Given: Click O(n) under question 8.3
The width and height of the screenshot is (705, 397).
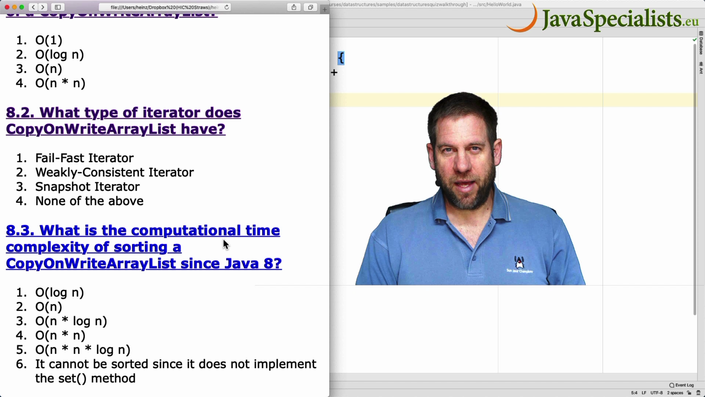Looking at the screenshot, I should tap(49, 307).
